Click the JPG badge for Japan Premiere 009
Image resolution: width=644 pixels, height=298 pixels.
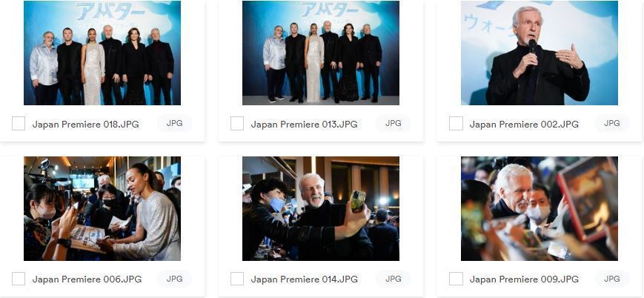click(x=612, y=279)
